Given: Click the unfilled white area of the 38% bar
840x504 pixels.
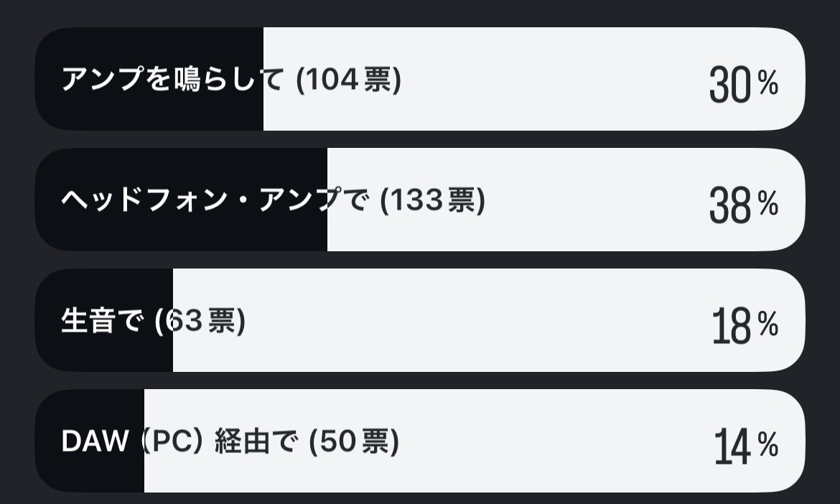Looking at the screenshot, I should pyautogui.click(x=574, y=200).
